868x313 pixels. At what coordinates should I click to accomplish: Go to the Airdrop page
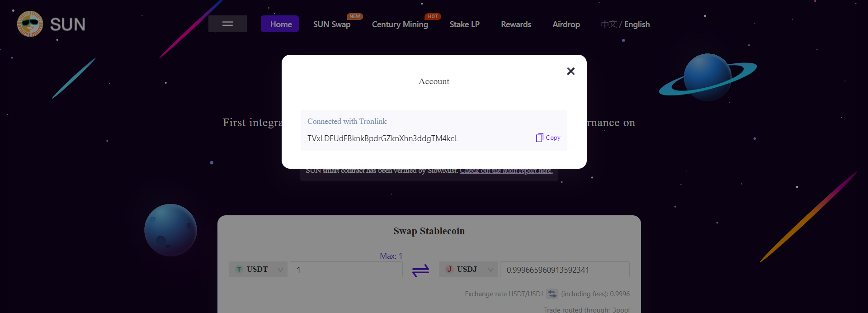(x=566, y=24)
